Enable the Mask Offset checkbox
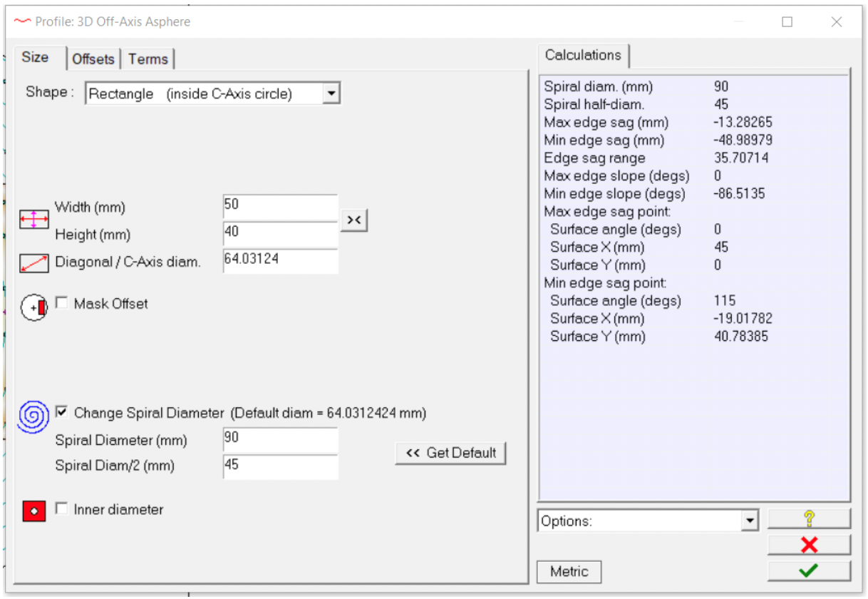 click(62, 303)
